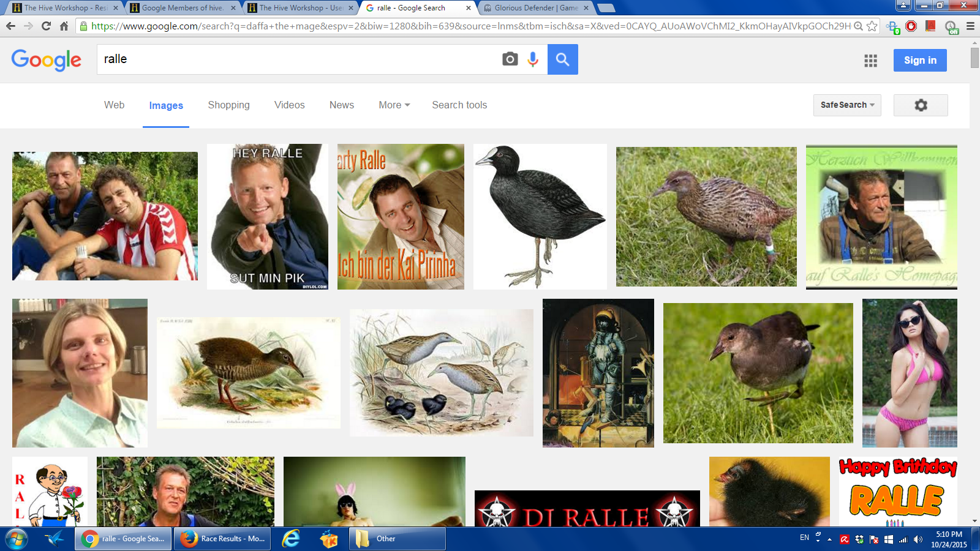
Task: Open the 'Happy Birthday RALLE' image
Action: pos(898,492)
